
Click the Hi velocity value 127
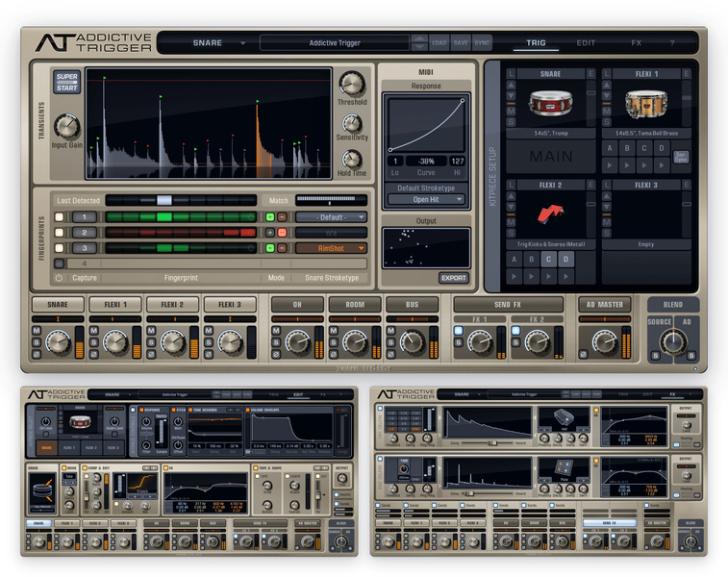tap(458, 161)
